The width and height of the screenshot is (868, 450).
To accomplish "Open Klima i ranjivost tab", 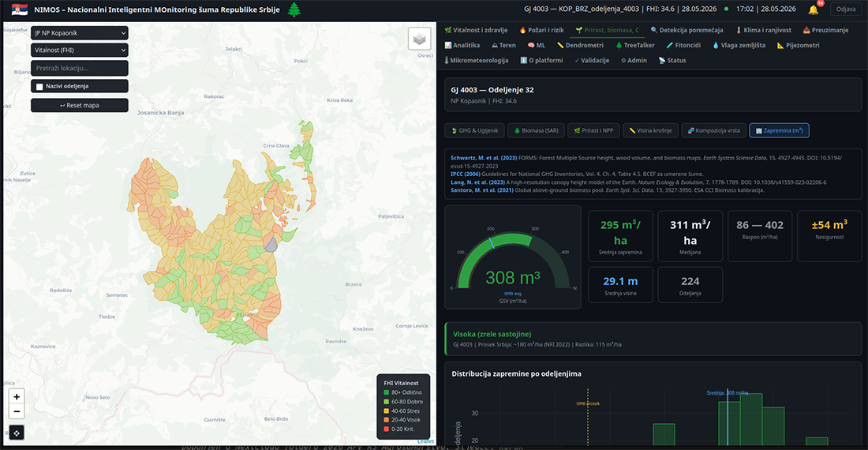I will pos(763,30).
